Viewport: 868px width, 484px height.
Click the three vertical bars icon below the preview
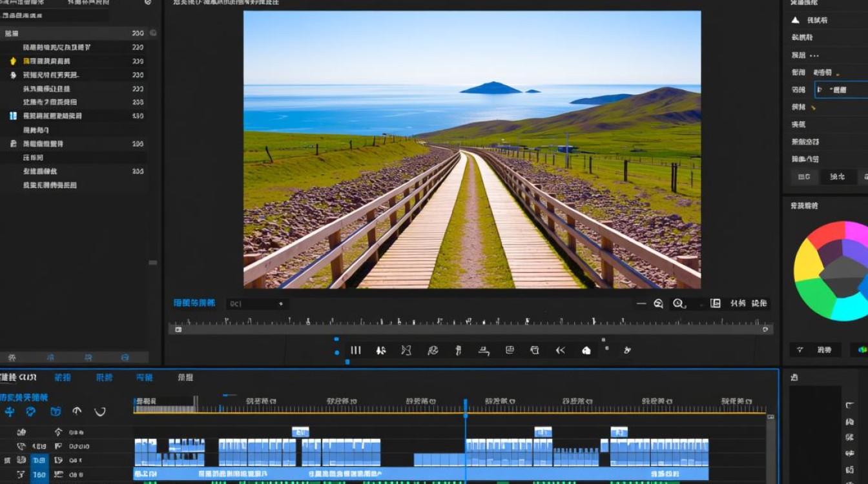355,350
